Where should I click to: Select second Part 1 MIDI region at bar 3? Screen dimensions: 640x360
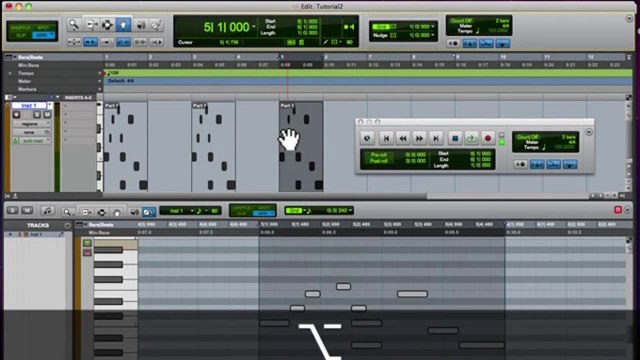pos(213,147)
